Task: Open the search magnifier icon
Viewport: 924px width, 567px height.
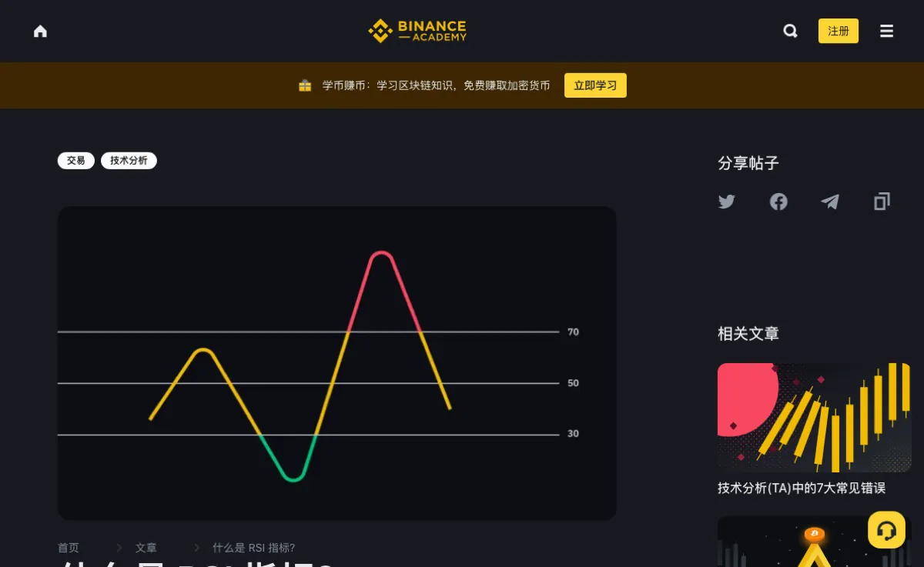Action: (790, 31)
